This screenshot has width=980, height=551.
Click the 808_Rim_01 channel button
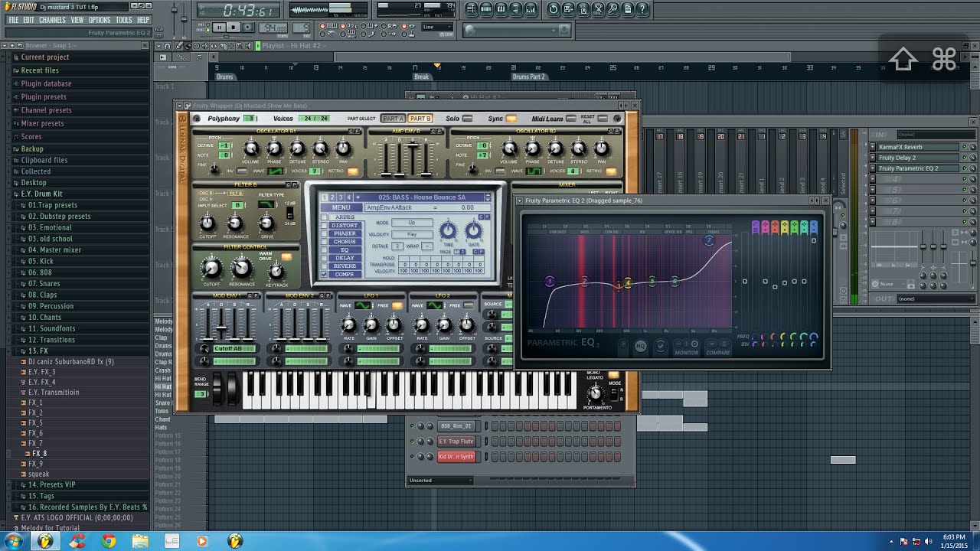456,426
